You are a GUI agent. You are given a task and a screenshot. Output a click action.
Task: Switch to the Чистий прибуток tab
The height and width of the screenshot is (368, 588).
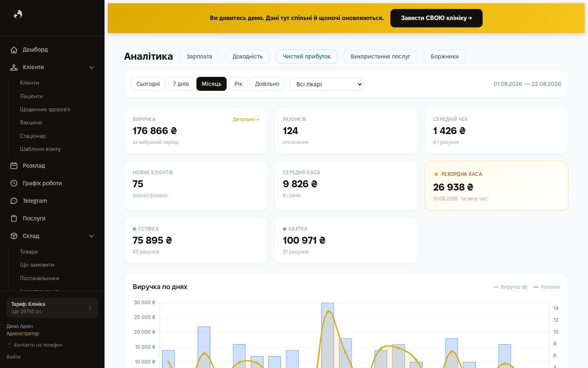pos(307,56)
